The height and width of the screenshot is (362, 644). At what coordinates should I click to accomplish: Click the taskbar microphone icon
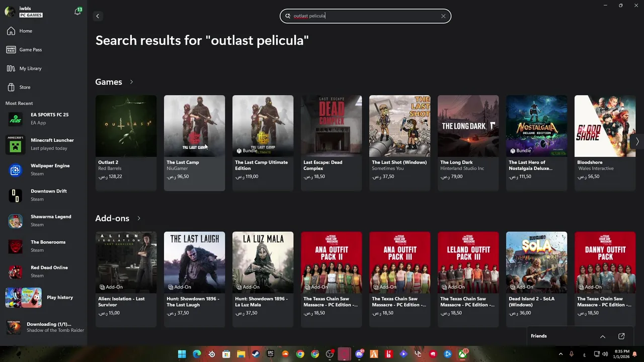pos(573,354)
